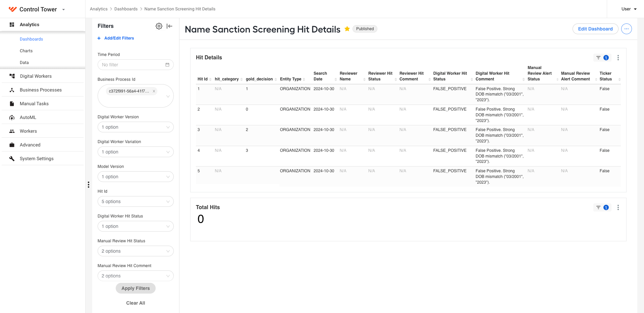644x313 pixels.
Task: Open the Time Period calendar picker
Action: pos(167,65)
